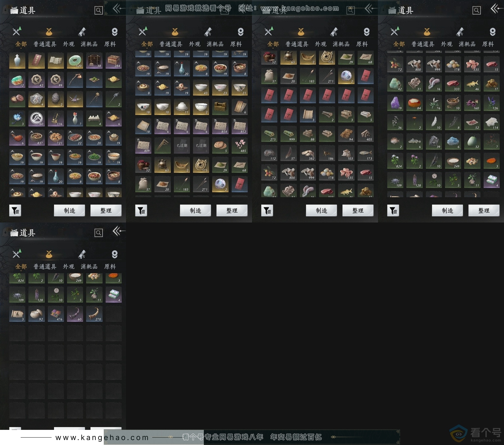Switch to 消耗品 tab in the second top panel
The image size is (504, 445).
pos(215,44)
